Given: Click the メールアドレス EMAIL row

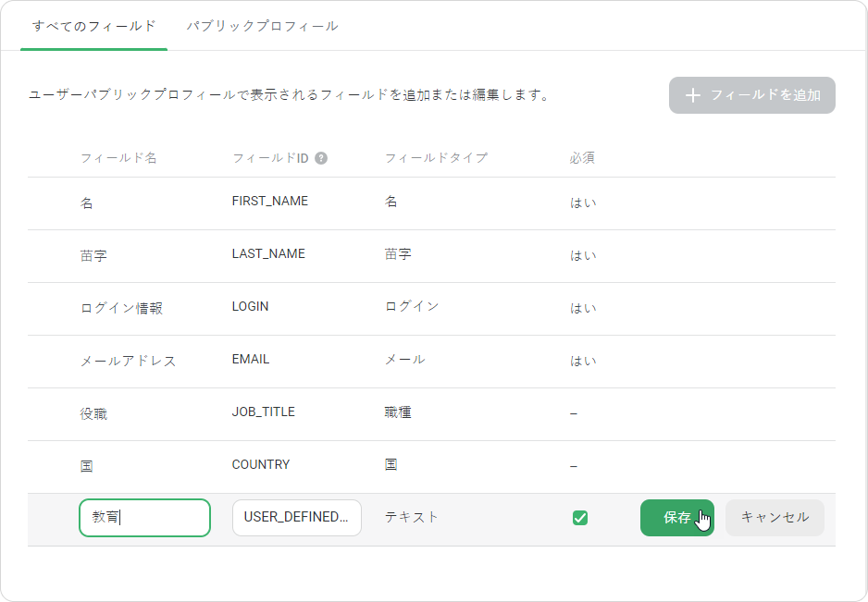Looking at the screenshot, I should 431,362.
